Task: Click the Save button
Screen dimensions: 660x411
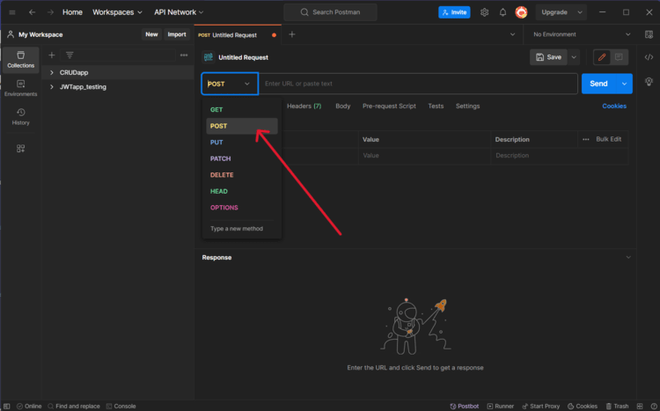Action: pos(549,57)
